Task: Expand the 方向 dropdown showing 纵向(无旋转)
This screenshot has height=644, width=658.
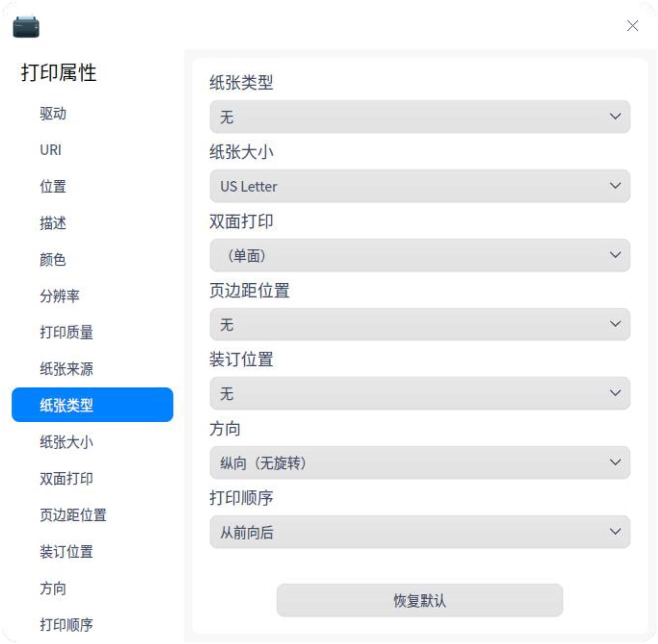Action: pos(419,463)
